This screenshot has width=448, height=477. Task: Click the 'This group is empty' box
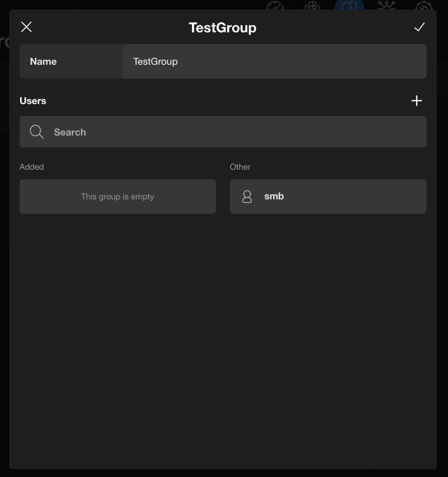[117, 197]
